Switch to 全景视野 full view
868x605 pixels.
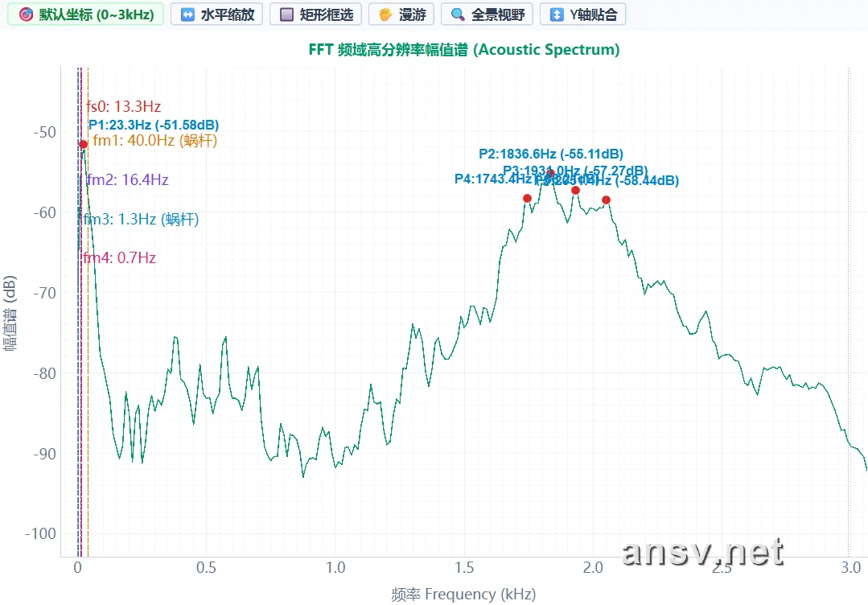[487, 14]
